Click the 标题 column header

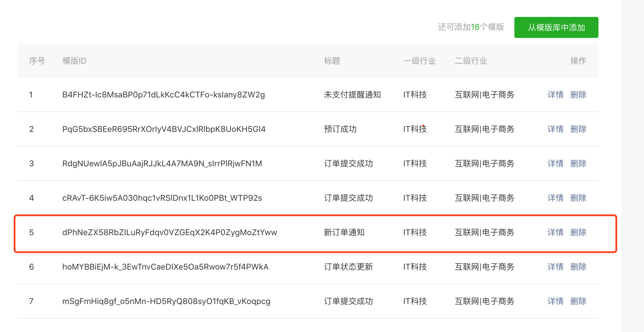coord(332,61)
